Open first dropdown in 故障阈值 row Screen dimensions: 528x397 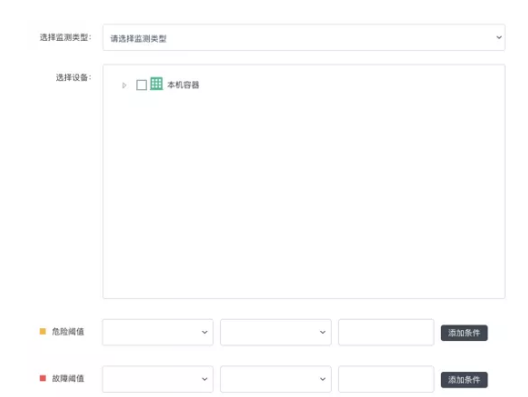click(x=158, y=379)
